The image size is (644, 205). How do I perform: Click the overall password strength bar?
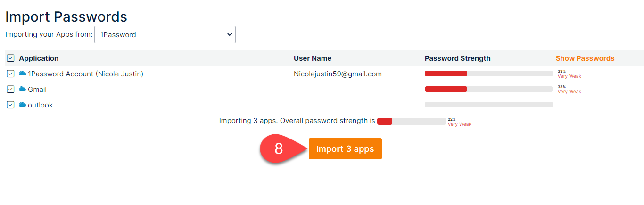tap(412, 121)
